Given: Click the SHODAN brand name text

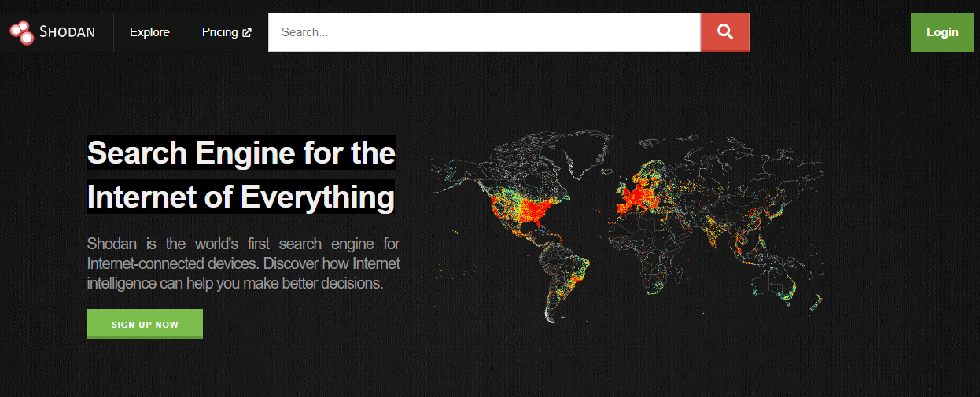Looking at the screenshot, I should (68, 32).
